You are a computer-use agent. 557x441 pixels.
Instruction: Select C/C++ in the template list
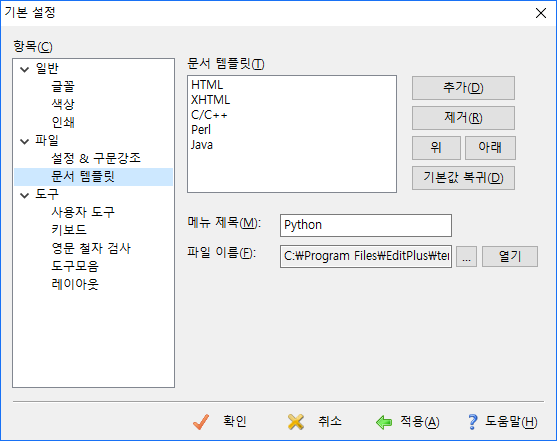pos(209,115)
